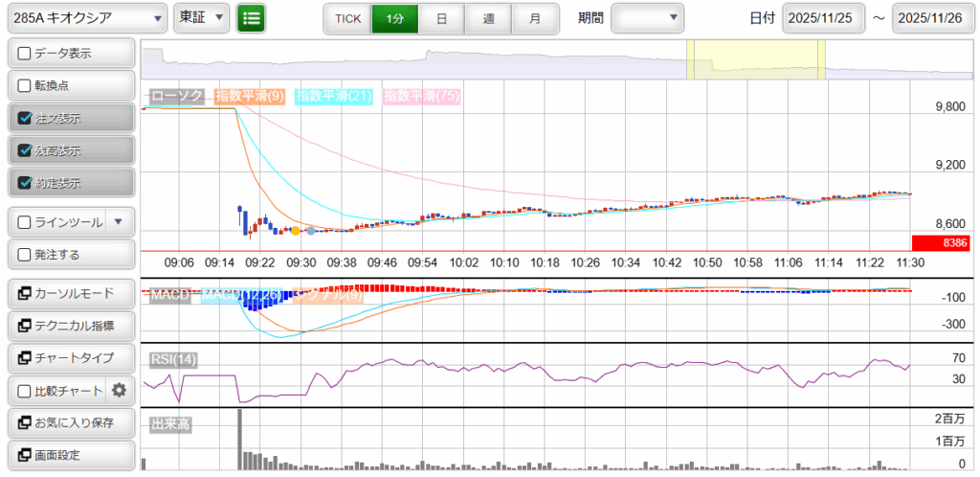The image size is (980, 477).
Task: Open the 期間 period dropdown
Action: pos(647,17)
